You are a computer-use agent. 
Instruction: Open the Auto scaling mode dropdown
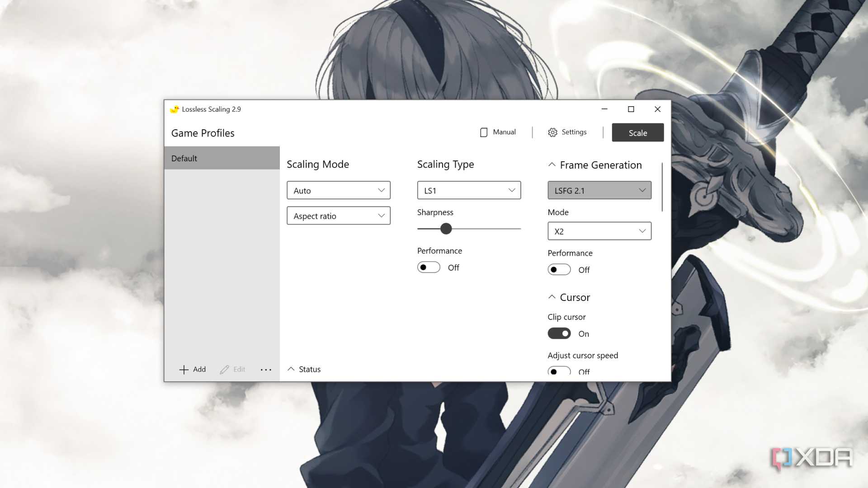(339, 190)
